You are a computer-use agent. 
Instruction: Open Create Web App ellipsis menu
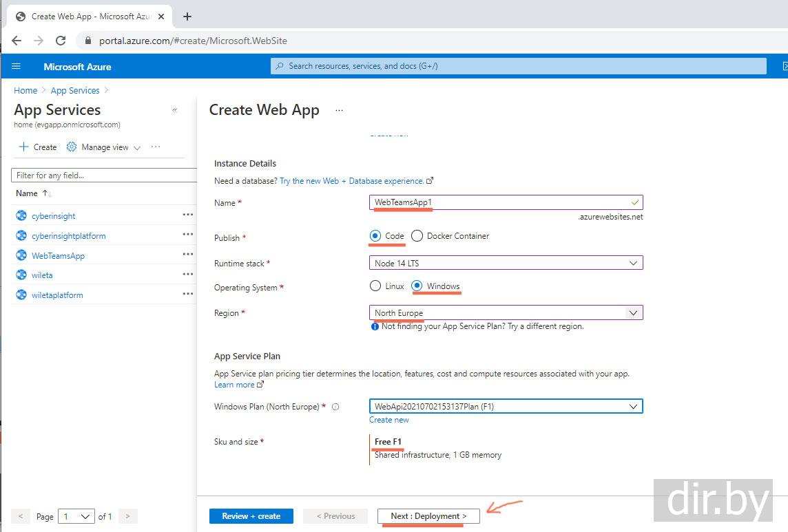pyautogui.click(x=338, y=110)
